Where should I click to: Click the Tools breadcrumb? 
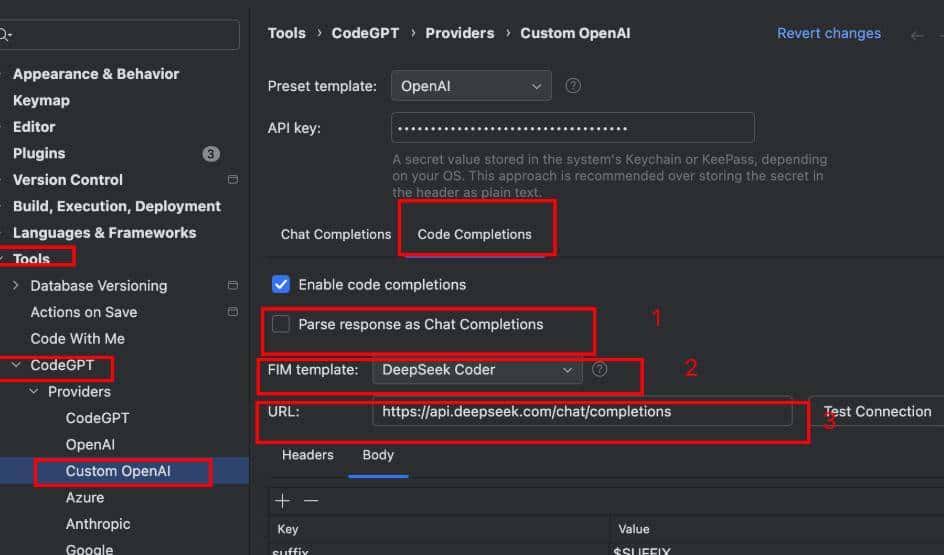tap(287, 33)
